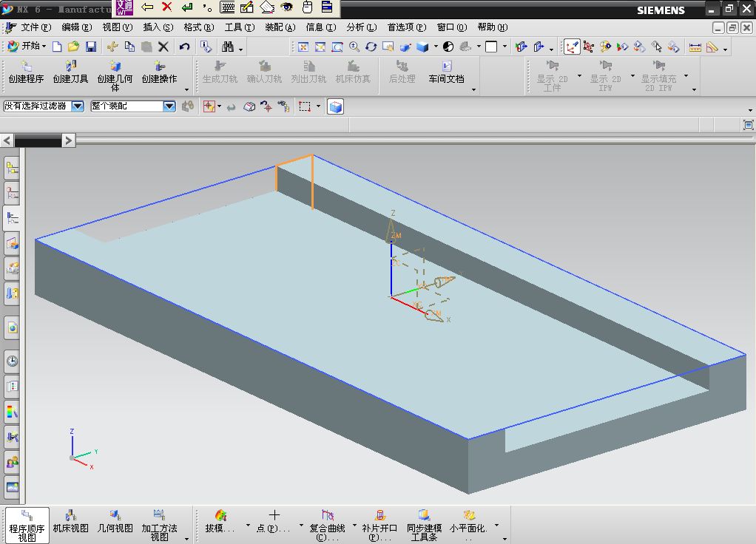Click the scroll right arrow under the toolbar
756x544 pixels.
[69, 140]
